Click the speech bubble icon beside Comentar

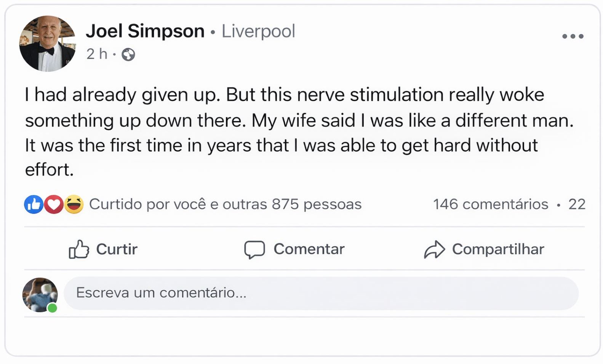click(254, 249)
